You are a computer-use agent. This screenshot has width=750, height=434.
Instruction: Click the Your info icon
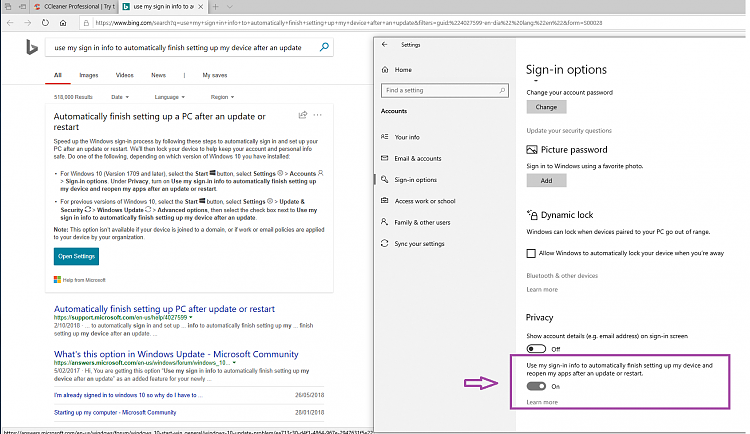click(x=385, y=137)
